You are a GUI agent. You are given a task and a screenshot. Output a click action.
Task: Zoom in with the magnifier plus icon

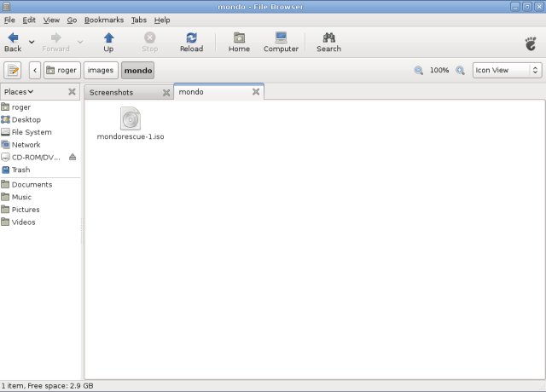(460, 70)
